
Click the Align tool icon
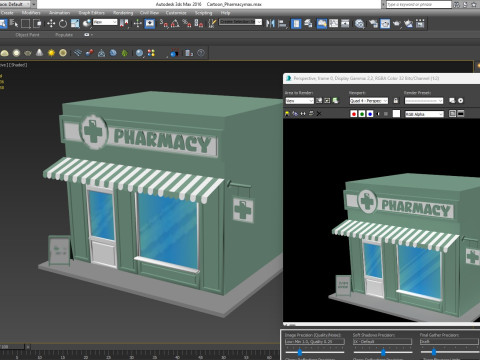(x=282, y=23)
